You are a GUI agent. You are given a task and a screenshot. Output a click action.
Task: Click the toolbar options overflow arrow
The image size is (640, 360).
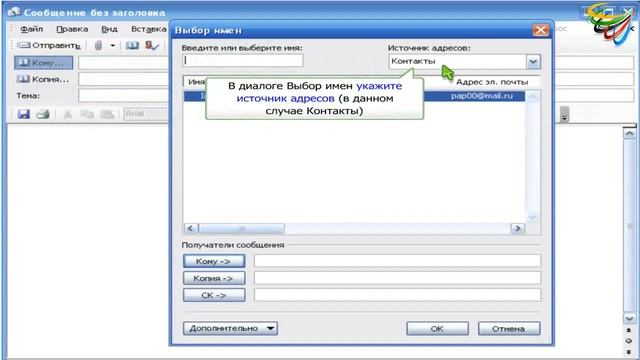click(564, 115)
